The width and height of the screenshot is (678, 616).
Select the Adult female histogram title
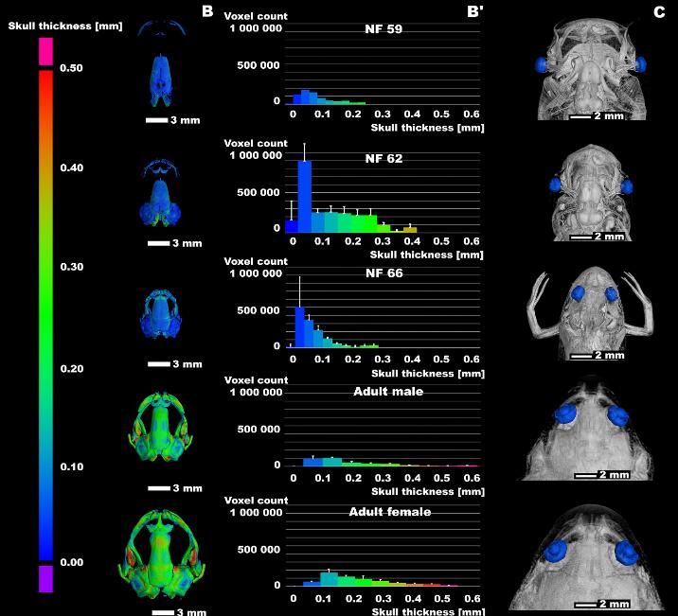[391, 511]
